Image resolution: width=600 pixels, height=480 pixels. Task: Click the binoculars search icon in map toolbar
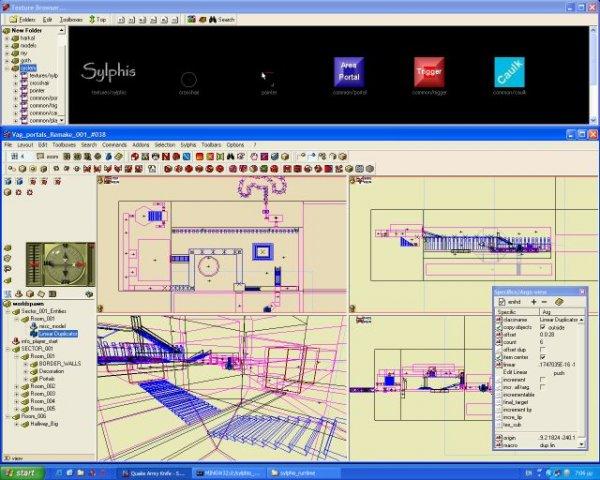click(x=230, y=156)
